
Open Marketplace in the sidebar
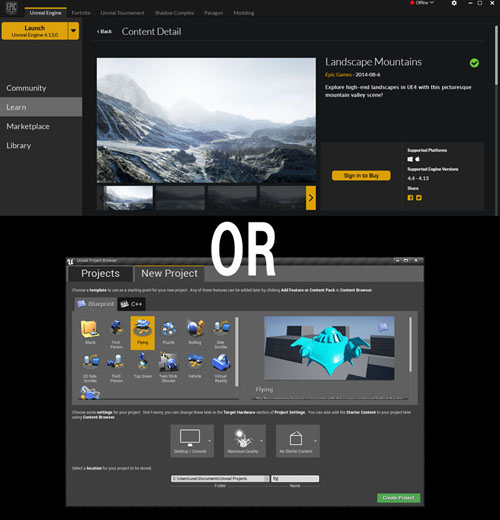click(x=41, y=126)
